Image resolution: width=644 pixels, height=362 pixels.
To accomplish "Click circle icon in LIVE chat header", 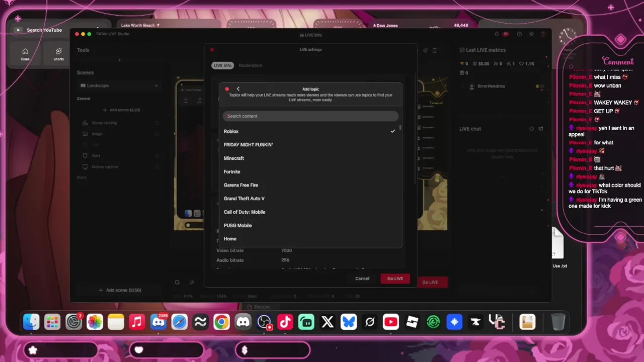I will (531, 129).
